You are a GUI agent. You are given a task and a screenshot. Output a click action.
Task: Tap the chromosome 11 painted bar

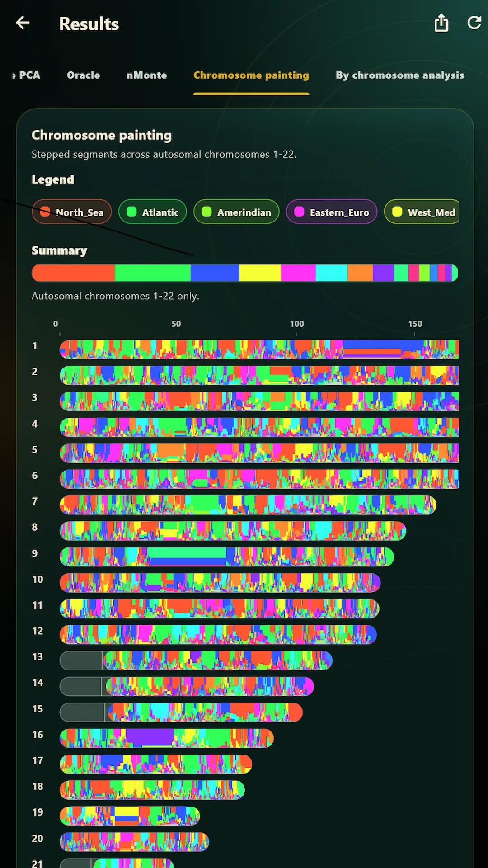220,609
